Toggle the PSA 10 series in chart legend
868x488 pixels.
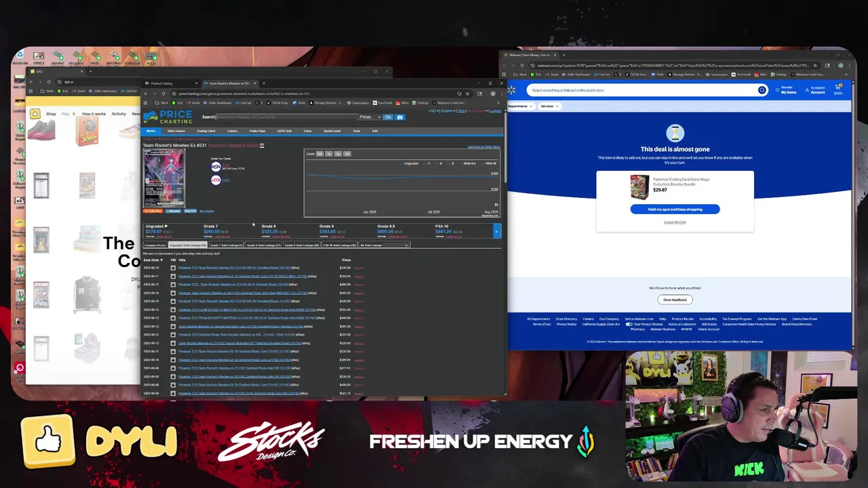pos(489,163)
